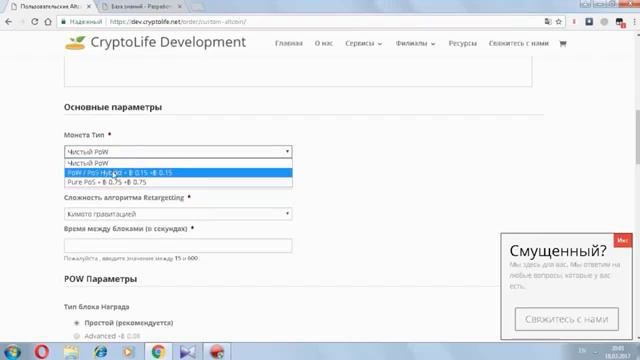This screenshot has height=360, width=640.
Task: Select Простой (рекомендуется) radio button
Action: [76, 323]
